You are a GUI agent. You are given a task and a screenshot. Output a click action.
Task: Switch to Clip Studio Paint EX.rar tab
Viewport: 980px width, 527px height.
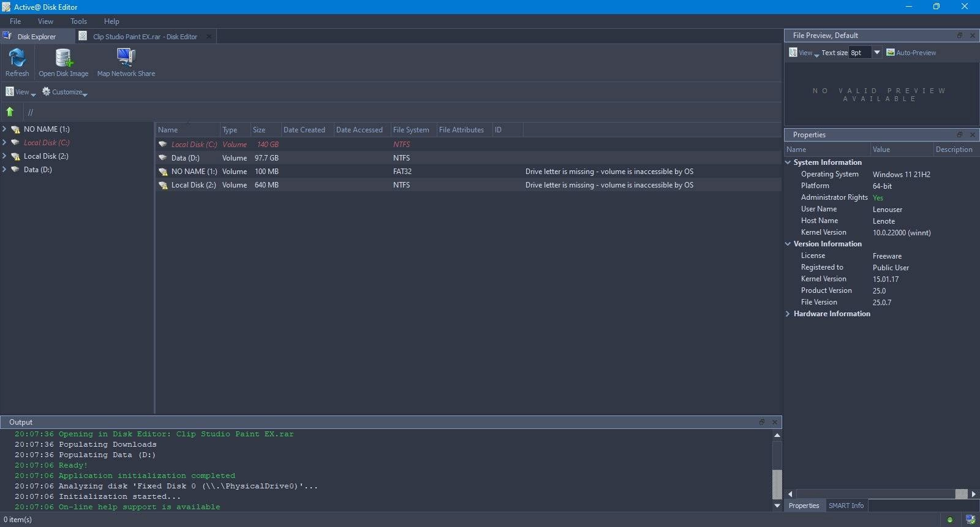click(x=145, y=37)
